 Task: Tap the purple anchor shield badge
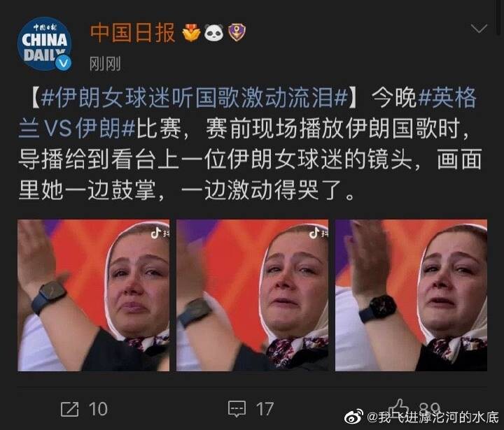point(237,32)
